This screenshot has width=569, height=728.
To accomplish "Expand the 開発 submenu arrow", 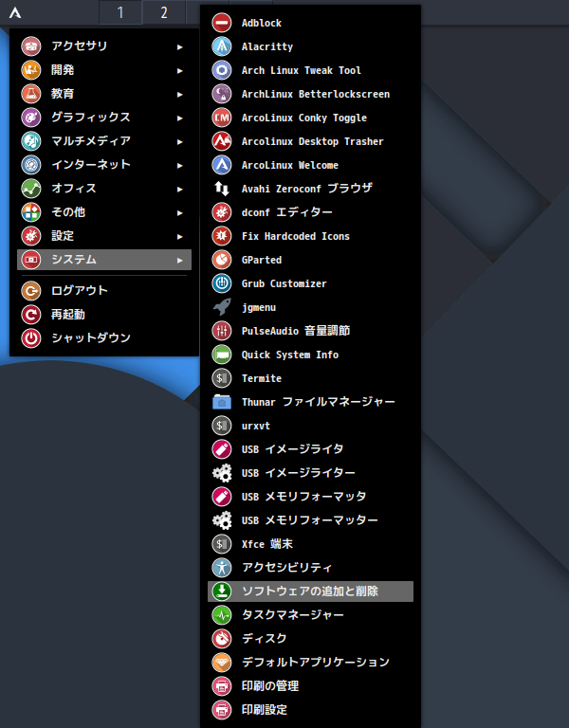I will click(180, 70).
